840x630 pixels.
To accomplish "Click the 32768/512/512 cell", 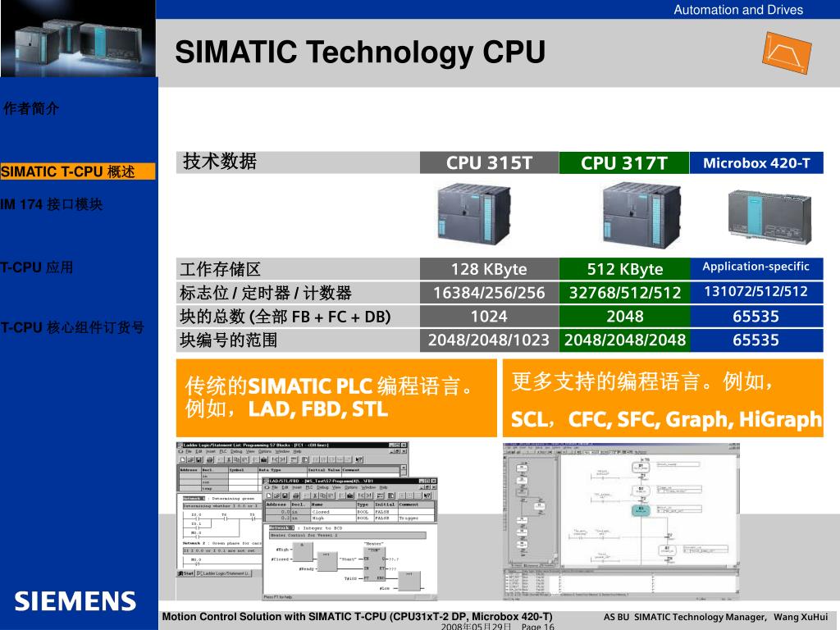I will [624, 293].
